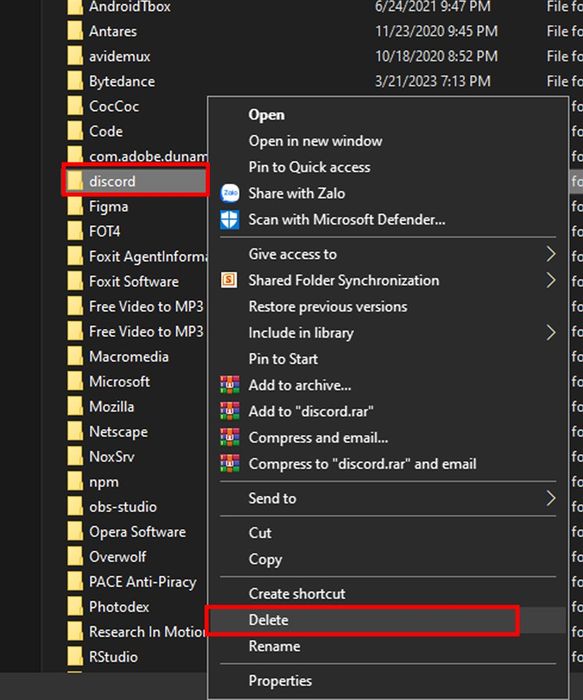Click the date 11/23/2020 9:45 PM

pos(436,31)
